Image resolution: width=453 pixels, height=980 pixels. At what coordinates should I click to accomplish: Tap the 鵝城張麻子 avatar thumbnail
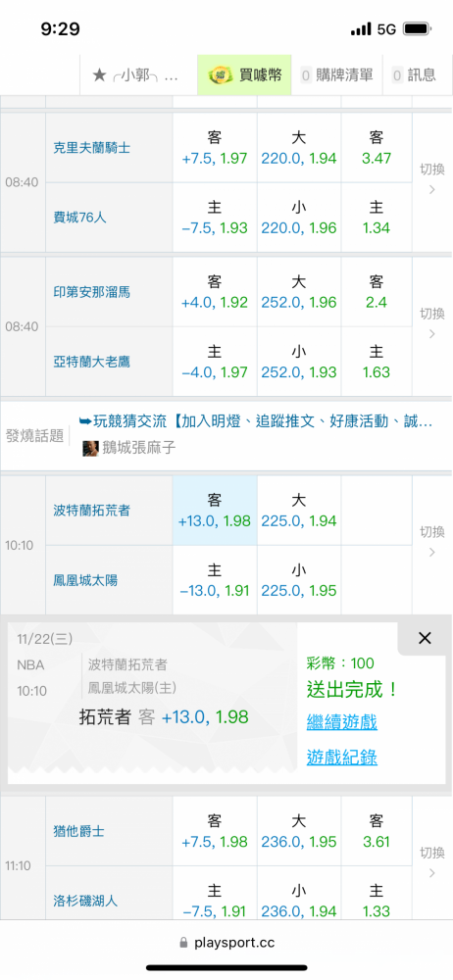pos(91,448)
